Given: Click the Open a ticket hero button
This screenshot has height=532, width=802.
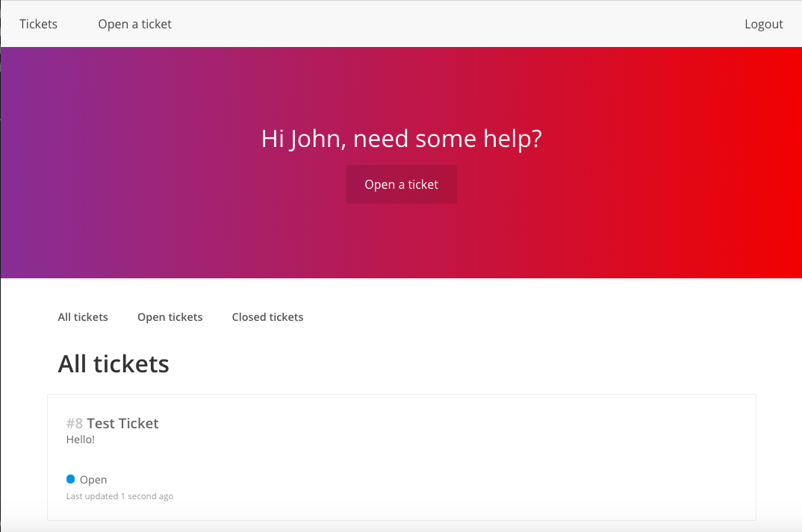Looking at the screenshot, I should click(401, 184).
